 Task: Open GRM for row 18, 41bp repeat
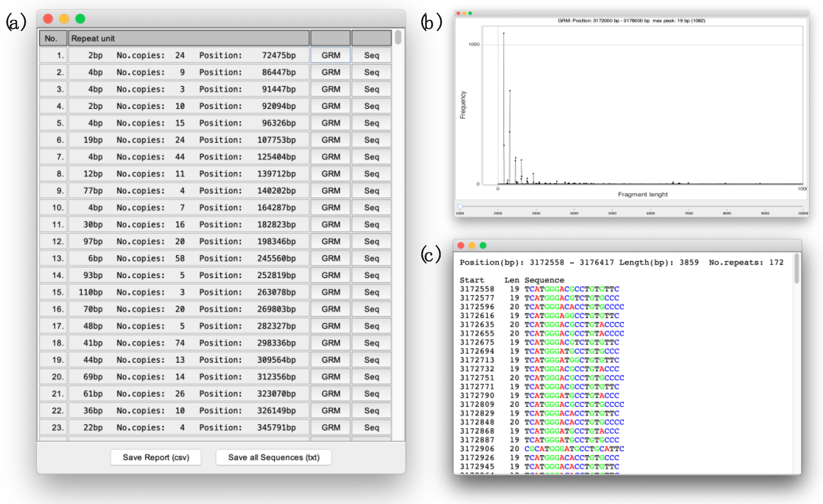(x=330, y=343)
